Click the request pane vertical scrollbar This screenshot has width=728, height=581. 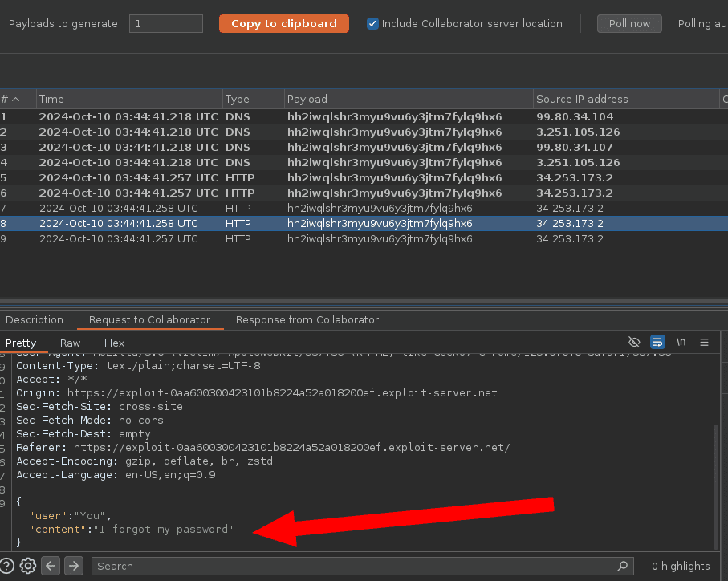click(x=715, y=481)
